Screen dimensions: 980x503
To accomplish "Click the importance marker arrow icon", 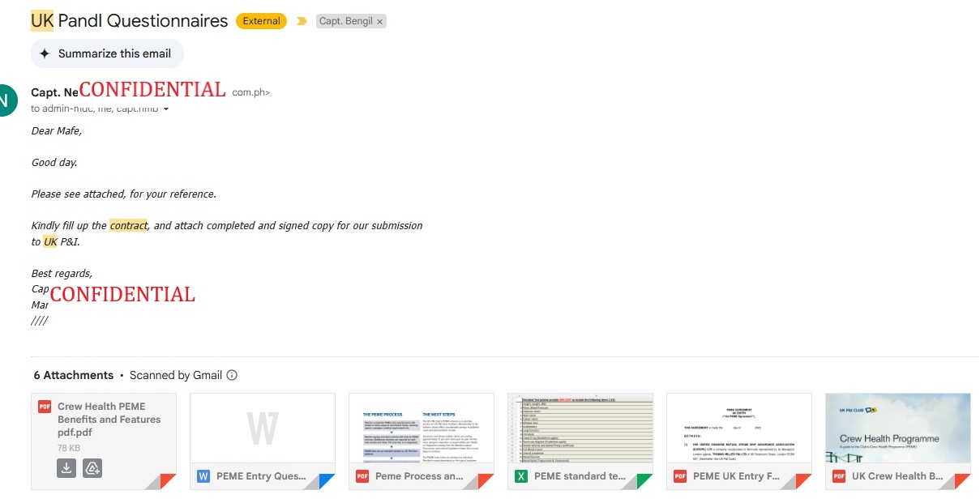I will tap(302, 22).
